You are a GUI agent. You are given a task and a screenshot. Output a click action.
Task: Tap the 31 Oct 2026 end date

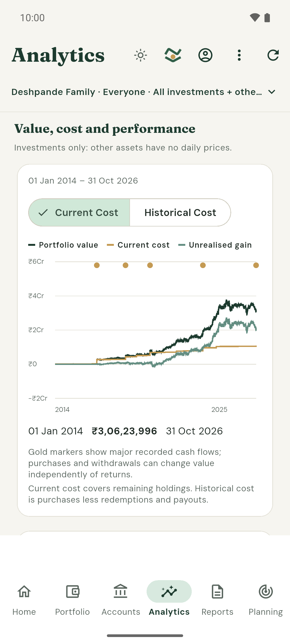click(194, 431)
